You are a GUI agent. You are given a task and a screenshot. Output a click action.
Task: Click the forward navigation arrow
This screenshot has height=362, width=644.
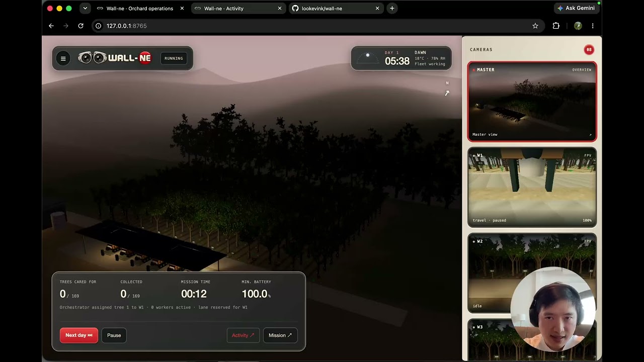(x=66, y=26)
